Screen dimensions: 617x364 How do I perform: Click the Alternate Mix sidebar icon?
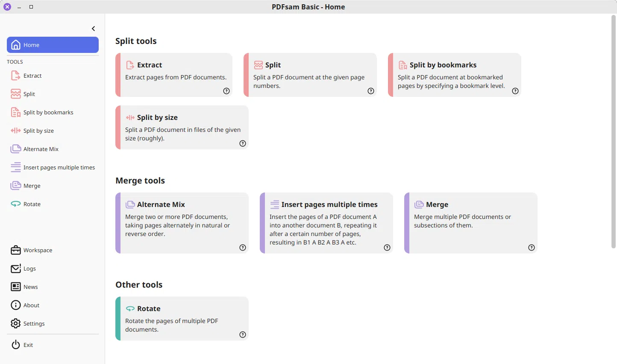16,149
